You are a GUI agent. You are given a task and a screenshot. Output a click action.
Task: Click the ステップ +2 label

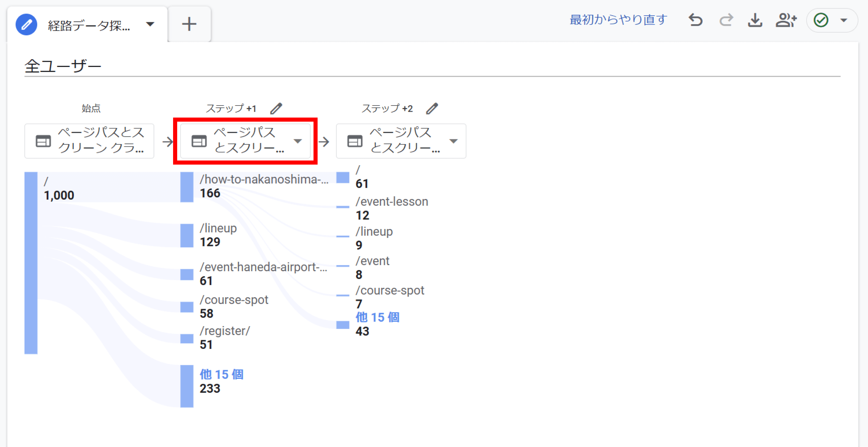pyautogui.click(x=387, y=108)
